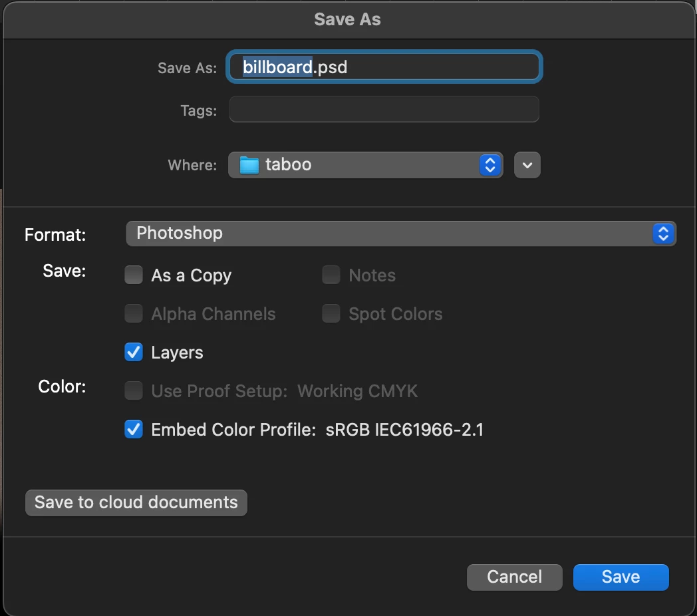Enable the As a Copy checkbox
The image size is (697, 616).
134,275
